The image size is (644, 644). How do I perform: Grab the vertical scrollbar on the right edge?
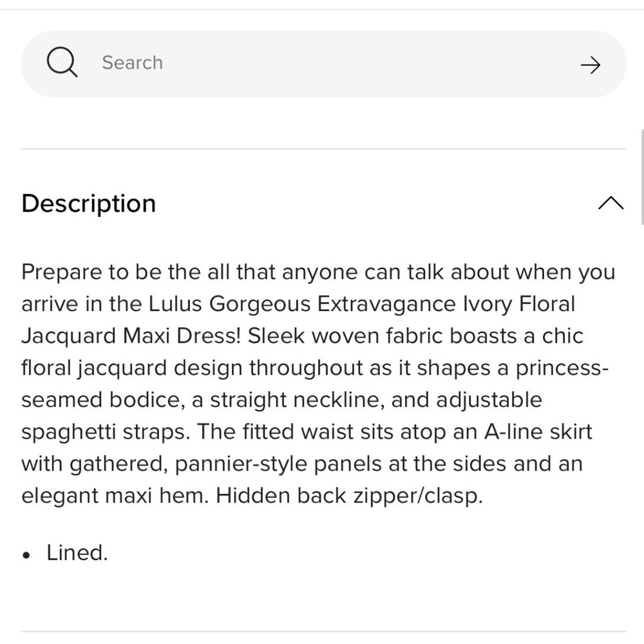coord(642,176)
